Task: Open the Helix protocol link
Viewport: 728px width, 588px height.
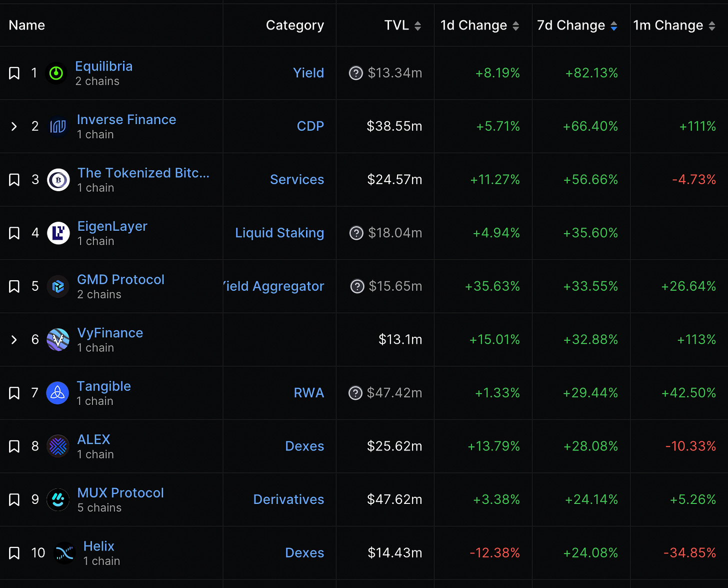Action: (x=99, y=546)
